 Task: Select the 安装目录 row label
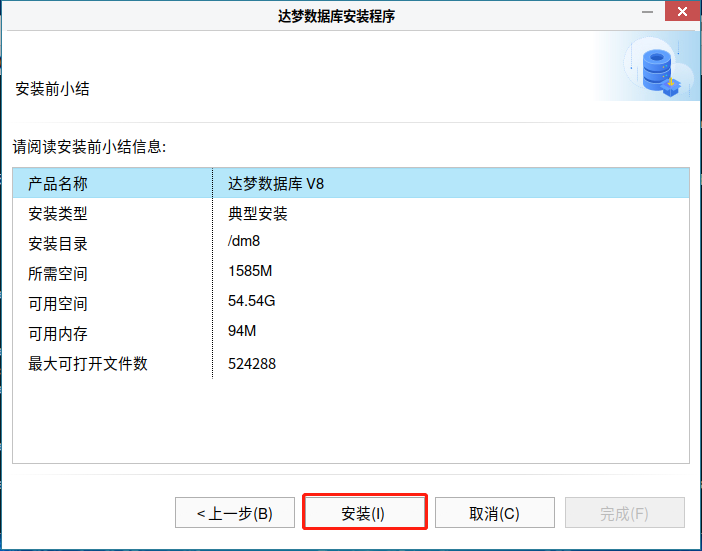pos(58,243)
